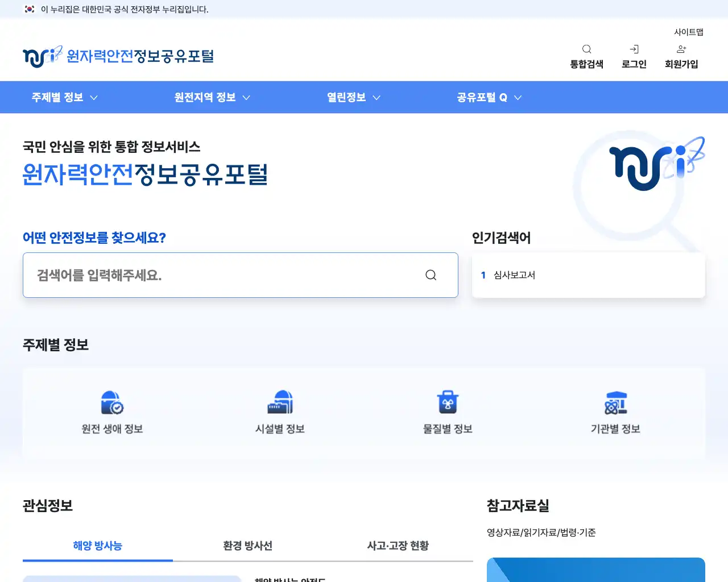The height and width of the screenshot is (582, 728).
Task: Open the 사이트맵 link
Action: tap(689, 32)
